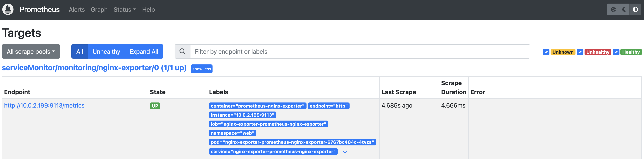
Task: Expand discovered labels chevron under service label
Action: [x=345, y=152]
